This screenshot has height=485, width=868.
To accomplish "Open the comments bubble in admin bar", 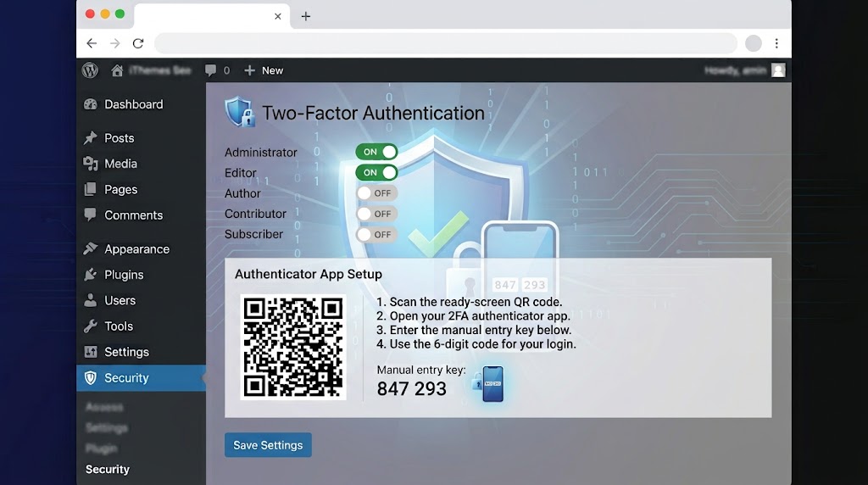I will 210,70.
